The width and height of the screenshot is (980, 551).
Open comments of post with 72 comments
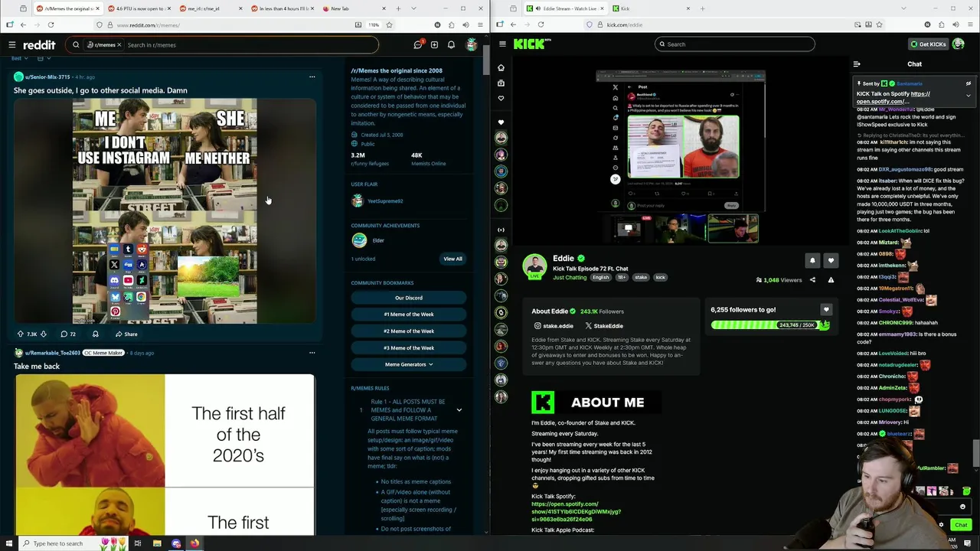(68, 334)
